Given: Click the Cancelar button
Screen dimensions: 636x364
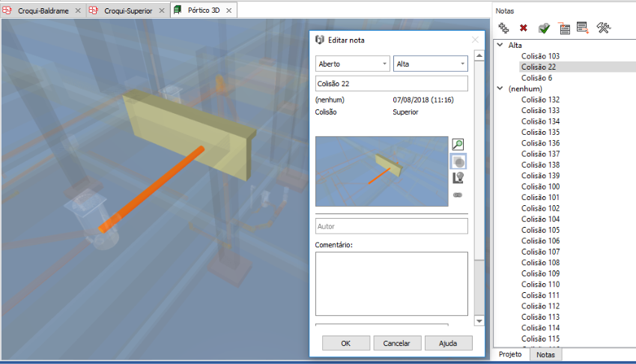Looking at the screenshot, I should [397, 343].
